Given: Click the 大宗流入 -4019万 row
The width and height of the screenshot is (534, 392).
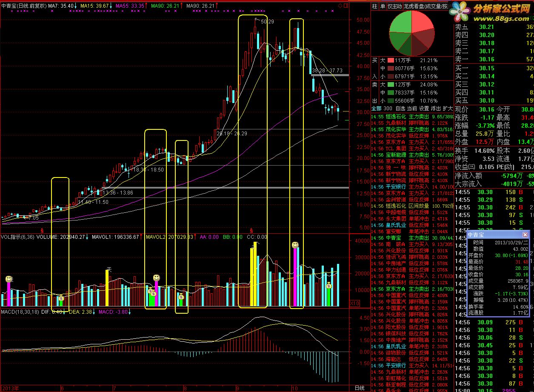Looking at the screenshot, I should [x=494, y=184].
